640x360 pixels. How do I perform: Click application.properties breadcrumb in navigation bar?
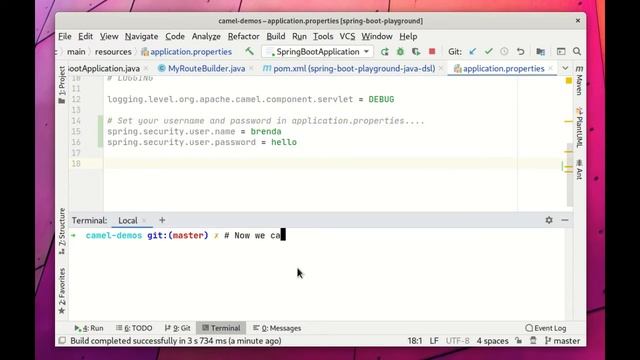(x=187, y=52)
